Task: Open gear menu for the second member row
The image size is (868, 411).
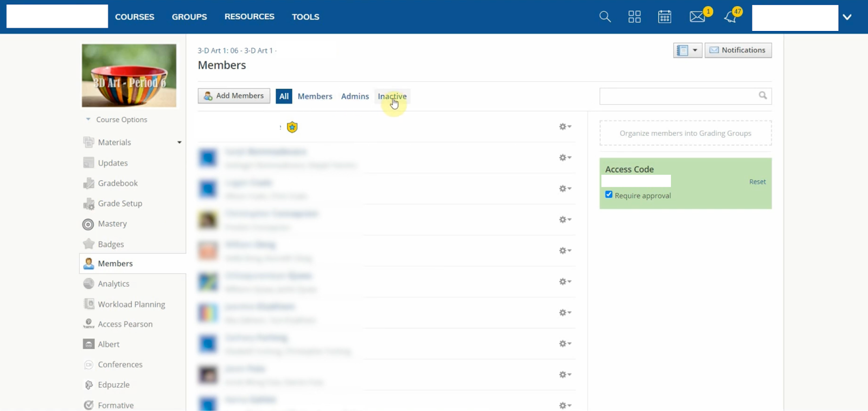Action: (565, 188)
